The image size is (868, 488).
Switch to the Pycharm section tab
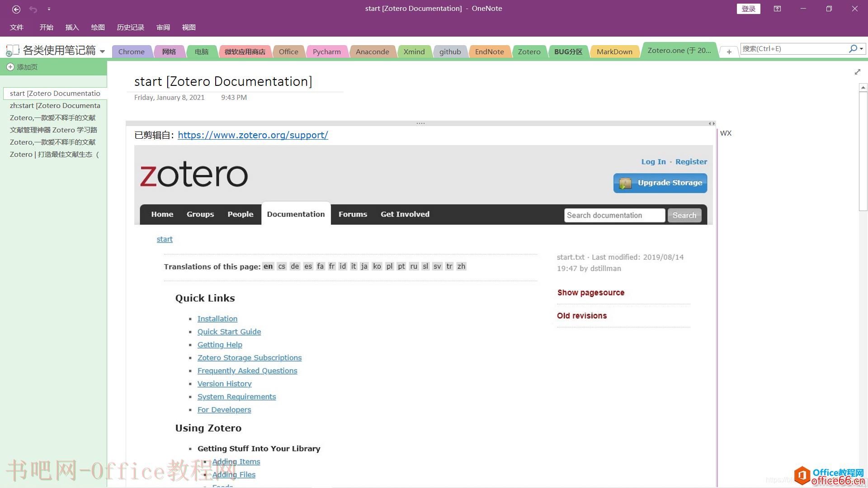click(327, 52)
